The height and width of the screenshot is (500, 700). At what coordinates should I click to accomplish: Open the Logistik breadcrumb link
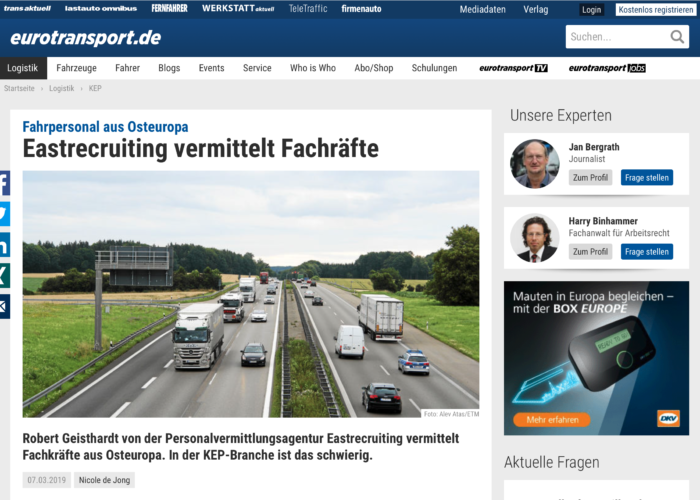[62, 88]
